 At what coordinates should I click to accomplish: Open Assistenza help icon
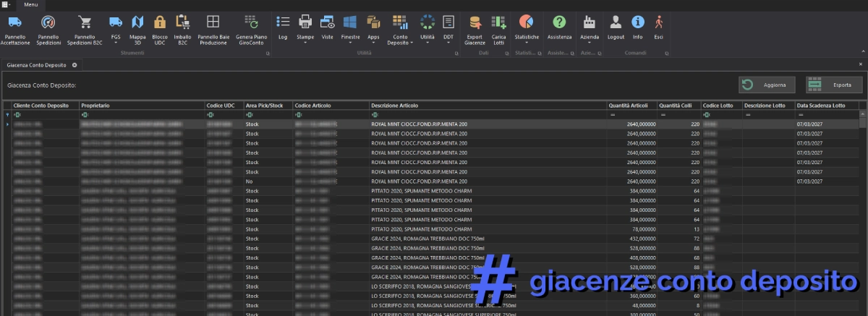click(559, 22)
